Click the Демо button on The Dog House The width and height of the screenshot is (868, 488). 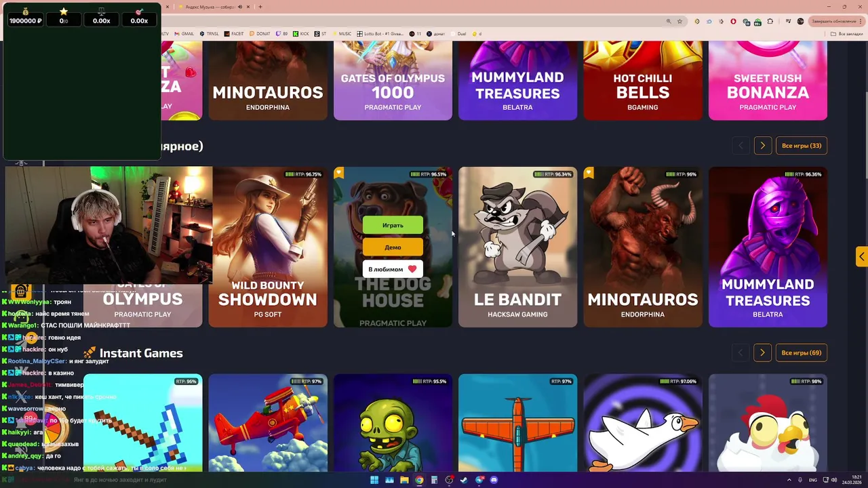(393, 247)
